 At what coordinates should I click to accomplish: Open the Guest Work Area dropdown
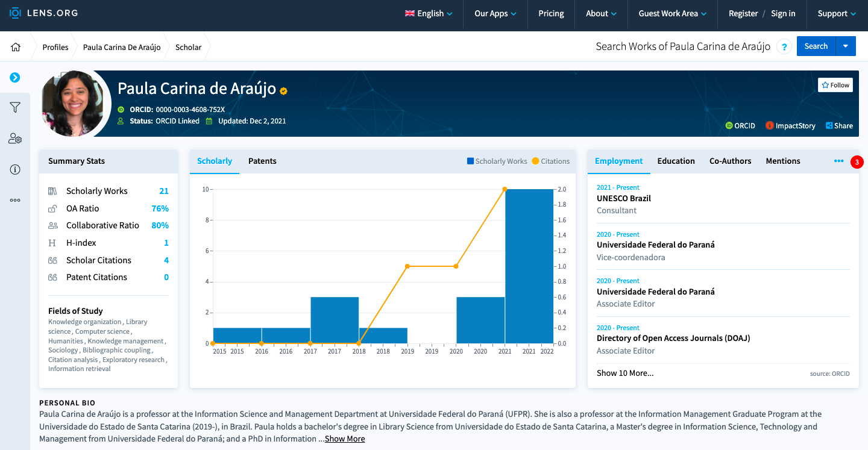[x=673, y=13]
